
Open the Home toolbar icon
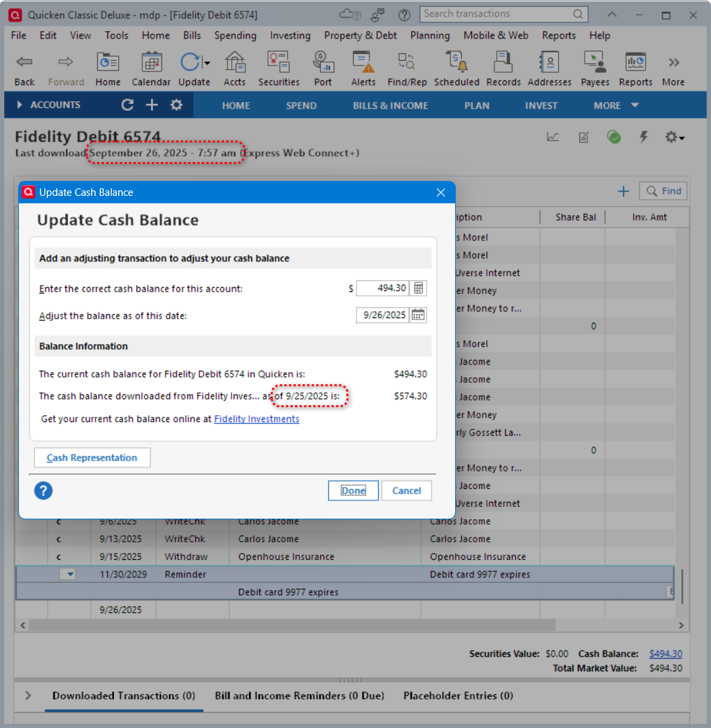coord(107,62)
